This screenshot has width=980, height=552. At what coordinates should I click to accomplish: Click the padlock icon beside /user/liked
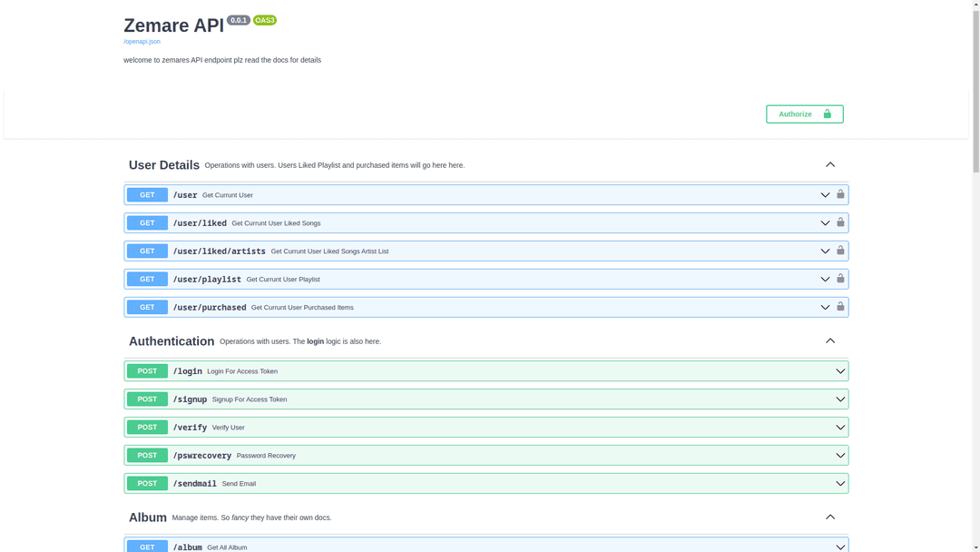839,222
